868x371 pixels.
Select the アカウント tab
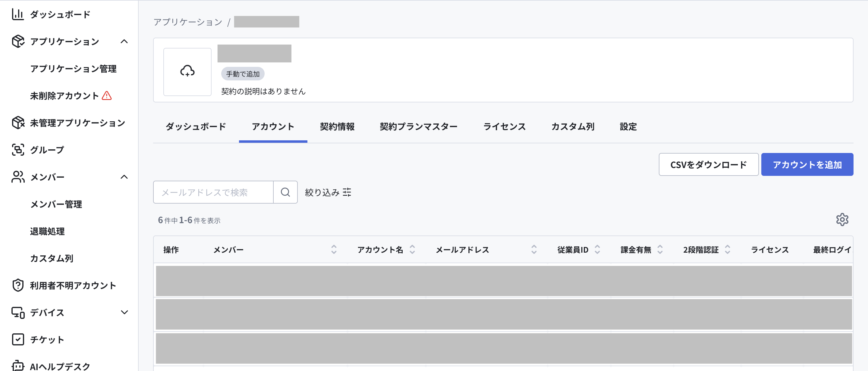[x=273, y=126]
